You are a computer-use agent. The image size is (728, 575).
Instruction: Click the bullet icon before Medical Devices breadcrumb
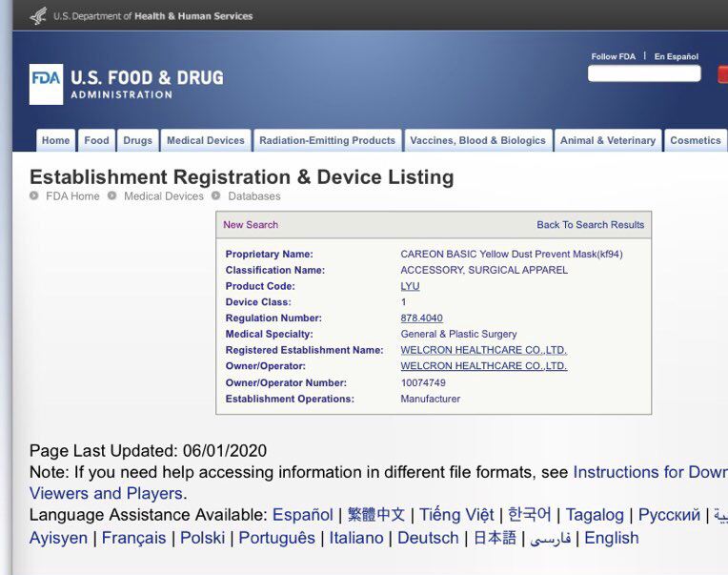click(x=111, y=195)
